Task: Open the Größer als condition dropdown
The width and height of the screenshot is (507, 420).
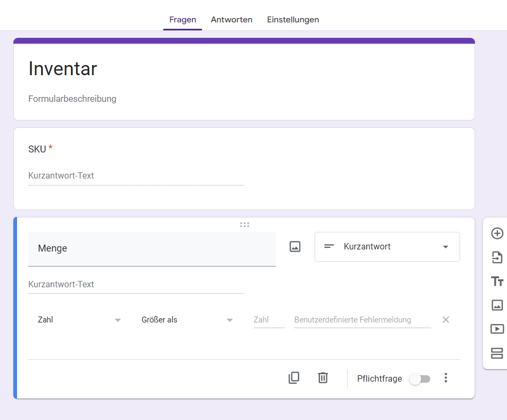Action: point(187,320)
